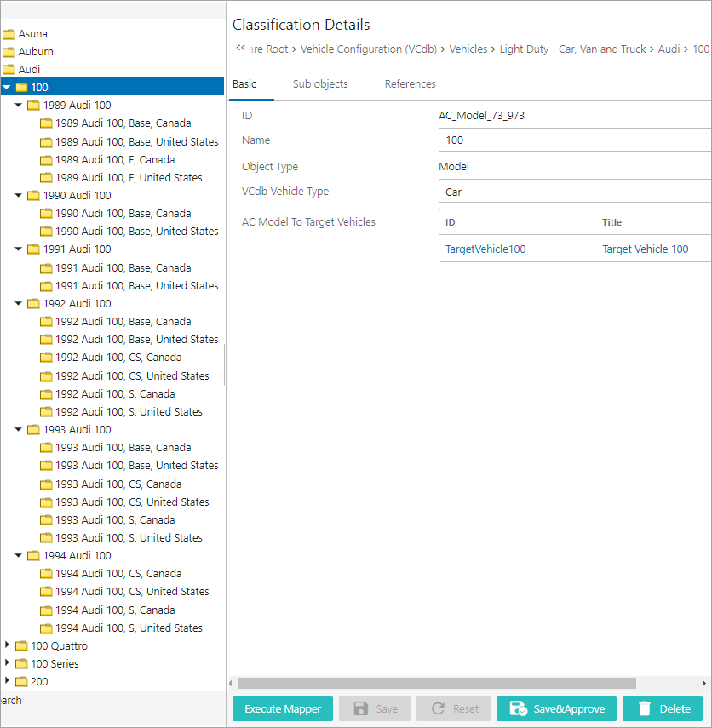This screenshot has height=728, width=712.
Task: Collapse the 1993 Audi 100 branch
Action: (19, 429)
